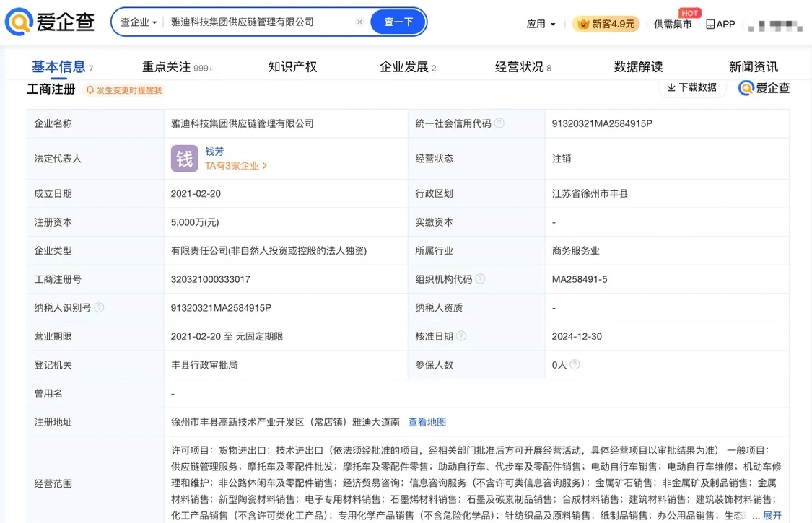Open the blurred user account area
The height and width of the screenshot is (523, 812).
774,25
